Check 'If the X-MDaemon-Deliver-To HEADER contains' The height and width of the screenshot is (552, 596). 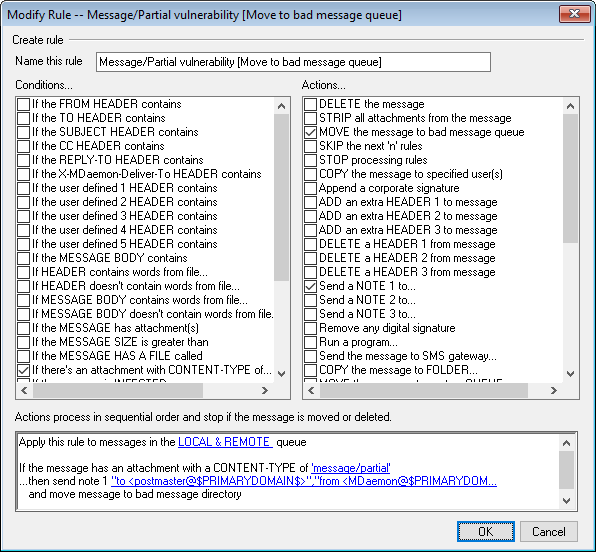(x=24, y=174)
